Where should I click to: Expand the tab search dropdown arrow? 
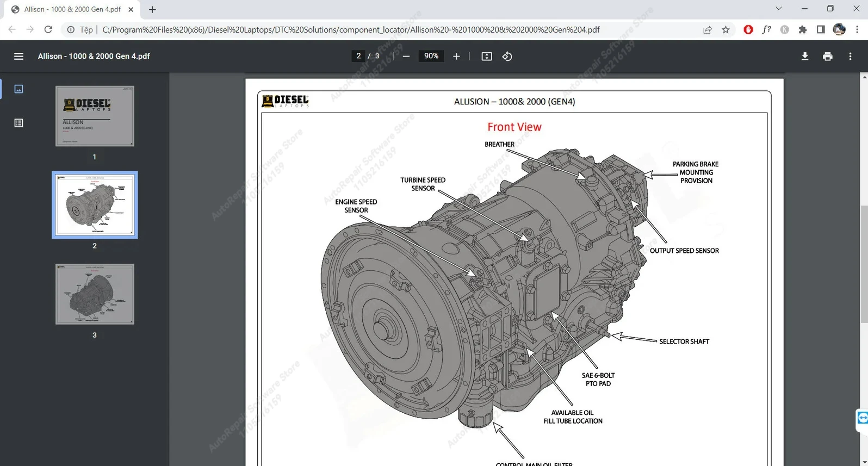point(778,9)
